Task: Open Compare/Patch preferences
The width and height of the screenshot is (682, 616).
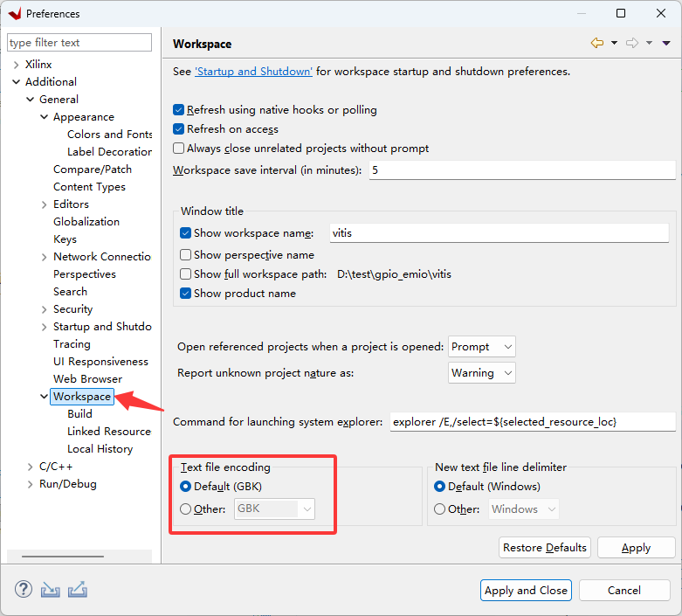Action: click(93, 169)
